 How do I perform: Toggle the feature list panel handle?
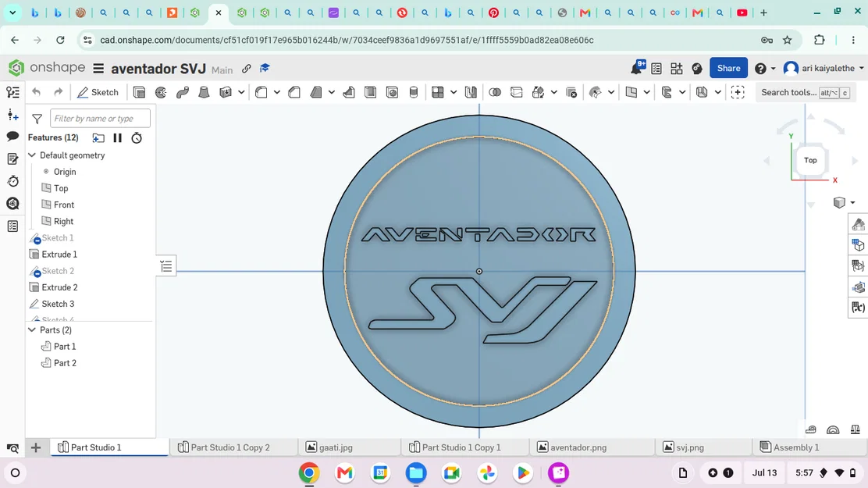click(166, 266)
